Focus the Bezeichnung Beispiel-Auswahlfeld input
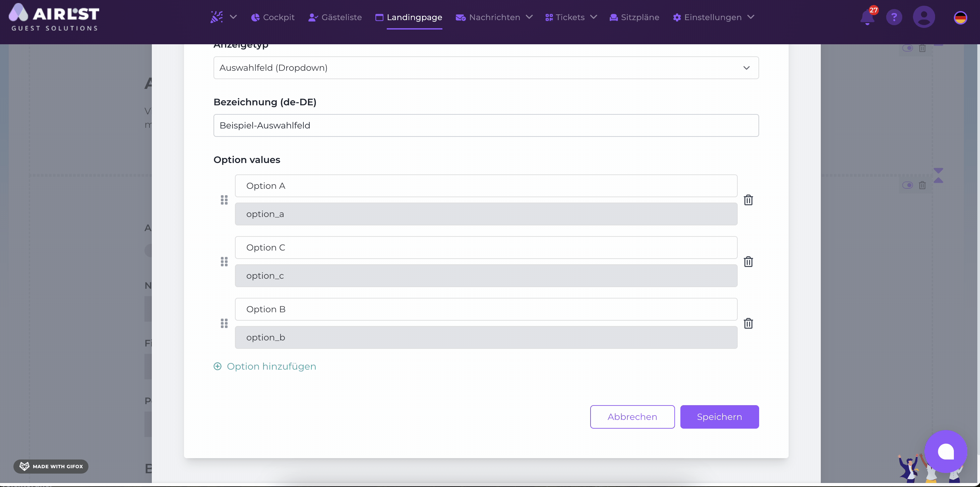980x487 pixels. [x=486, y=125]
